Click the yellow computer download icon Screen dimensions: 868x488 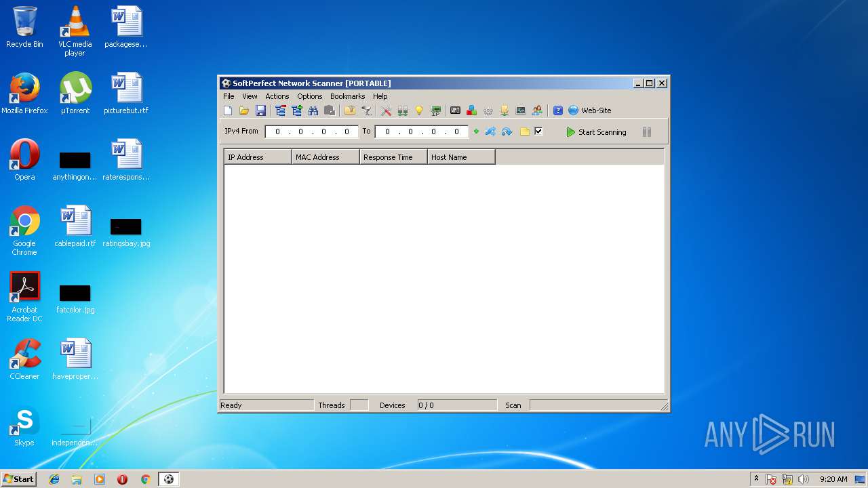pyautogui.click(x=505, y=110)
